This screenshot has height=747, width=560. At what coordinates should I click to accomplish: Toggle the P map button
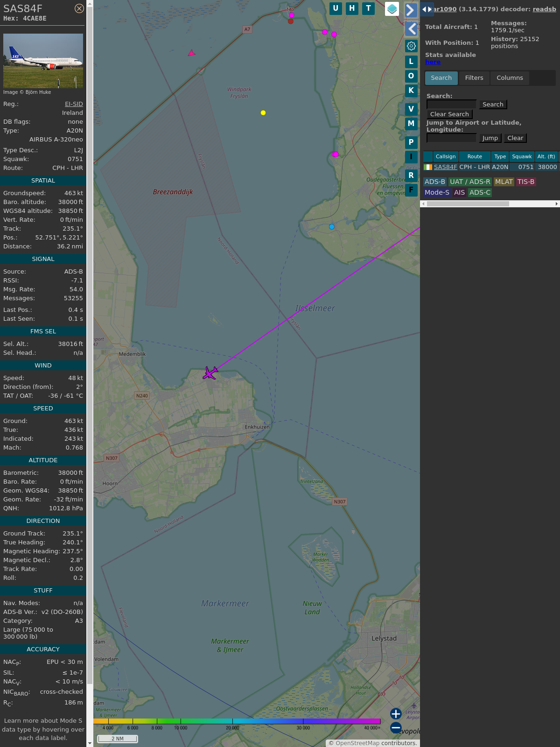point(411,142)
